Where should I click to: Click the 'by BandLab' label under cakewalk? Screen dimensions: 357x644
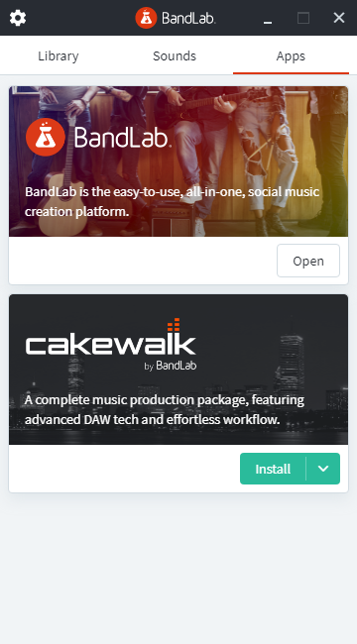tap(171, 366)
